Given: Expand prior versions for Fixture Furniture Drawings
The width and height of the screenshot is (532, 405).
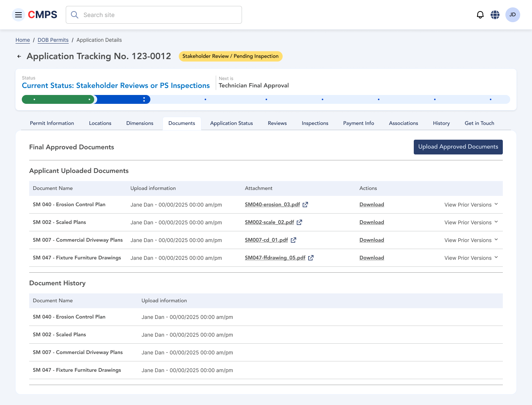Looking at the screenshot, I should (x=471, y=258).
